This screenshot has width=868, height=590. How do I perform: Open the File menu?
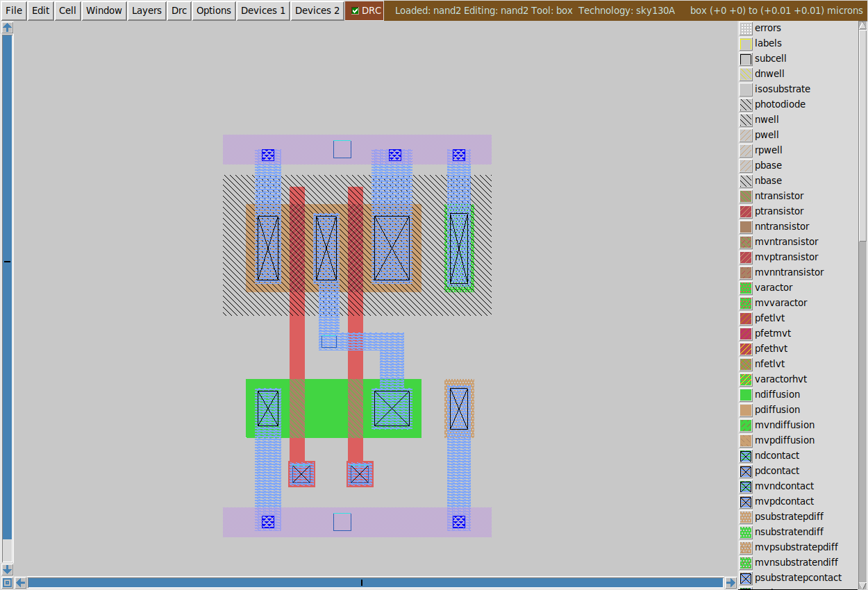(14, 10)
